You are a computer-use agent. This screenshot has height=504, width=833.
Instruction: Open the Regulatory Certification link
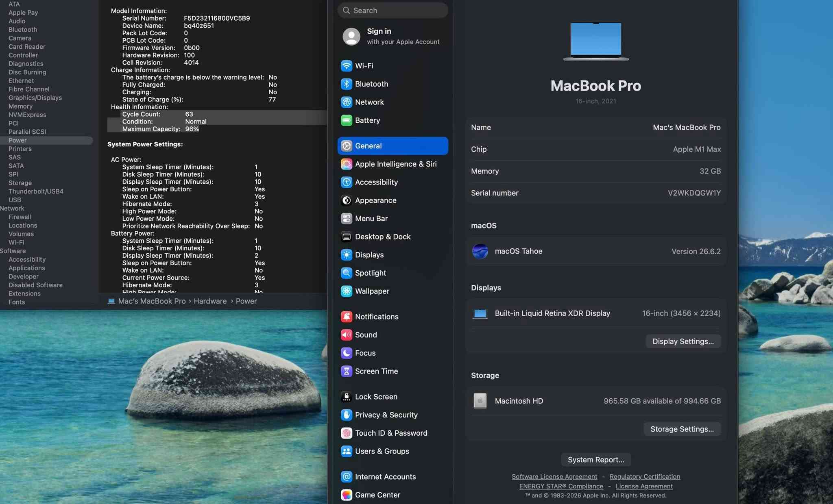tap(645, 476)
